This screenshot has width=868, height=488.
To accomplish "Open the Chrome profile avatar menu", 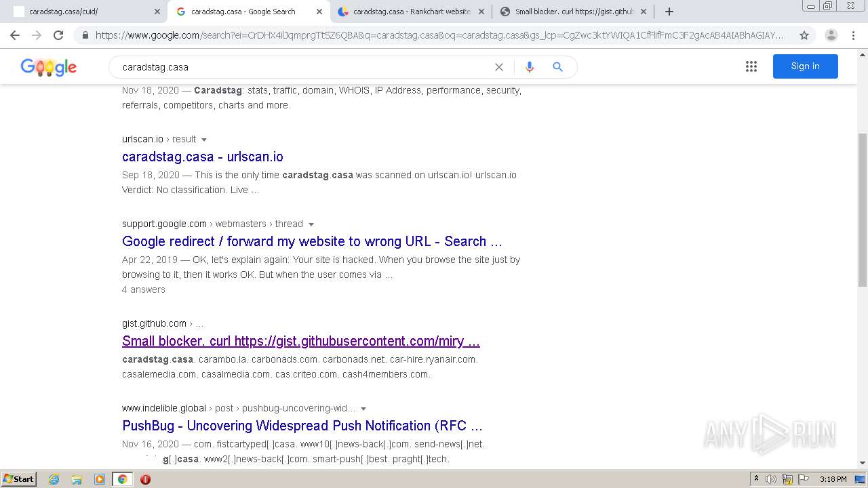I will [x=831, y=35].
